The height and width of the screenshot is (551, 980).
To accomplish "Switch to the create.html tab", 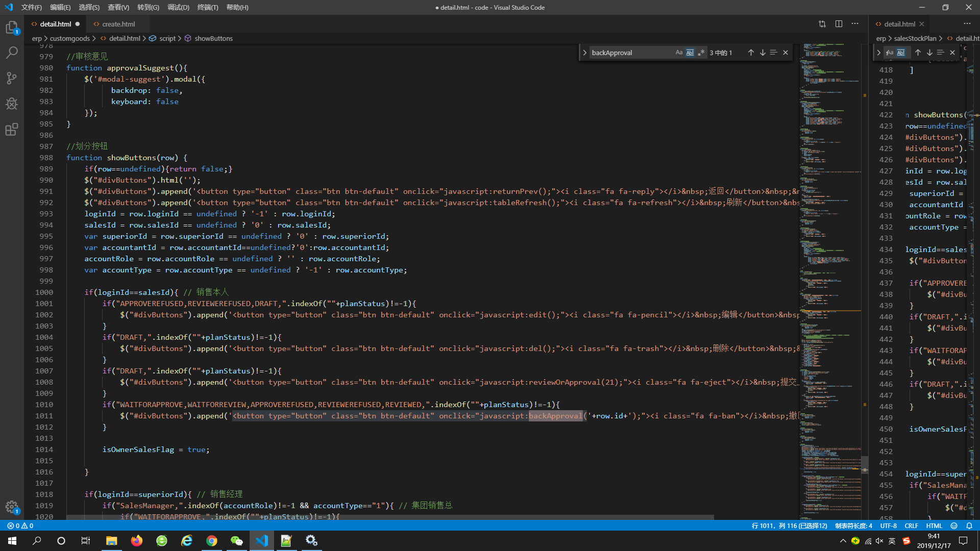I will (x=118, y=24).
